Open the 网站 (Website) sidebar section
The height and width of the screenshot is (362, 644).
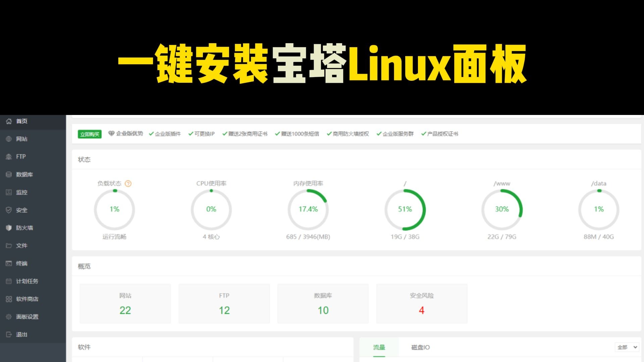pos(22,139)
